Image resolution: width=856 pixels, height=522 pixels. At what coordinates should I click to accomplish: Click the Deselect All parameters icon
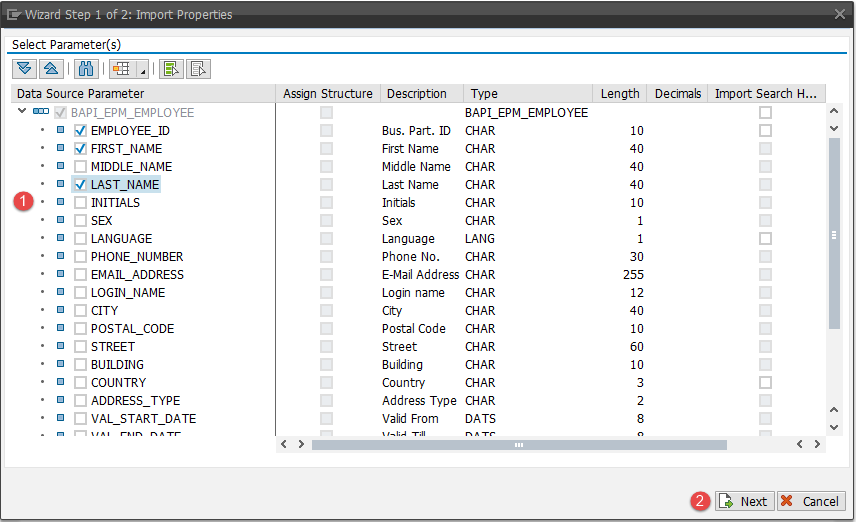tap(198, 69)
